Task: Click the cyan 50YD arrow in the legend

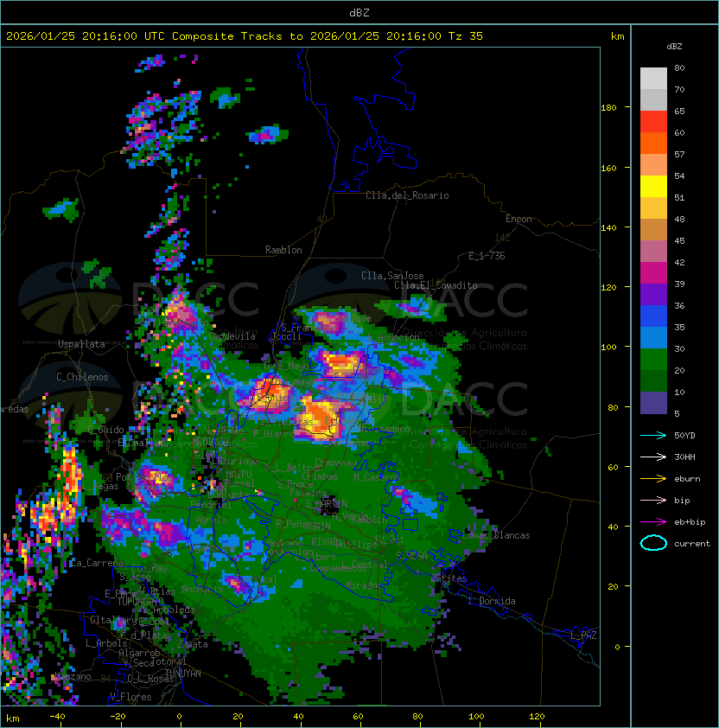Action: [x=653, y=436]
